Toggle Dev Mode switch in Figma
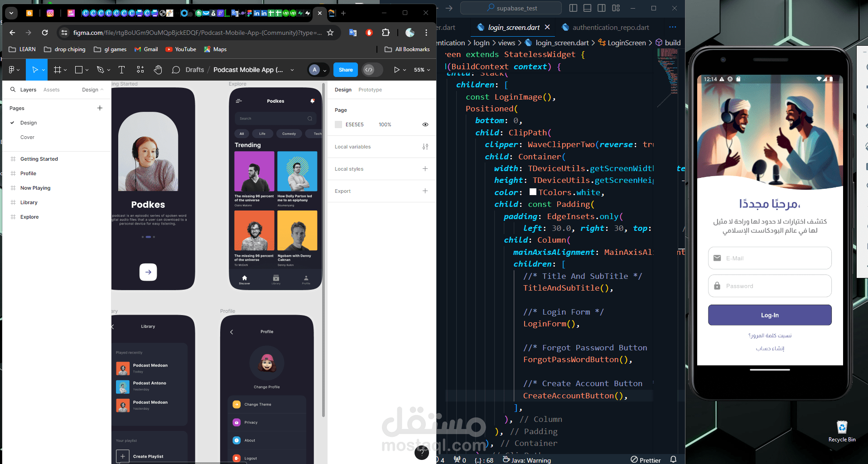Image resolution: width=868 pixels, height=464 pixels. click(x=373, y=70)
